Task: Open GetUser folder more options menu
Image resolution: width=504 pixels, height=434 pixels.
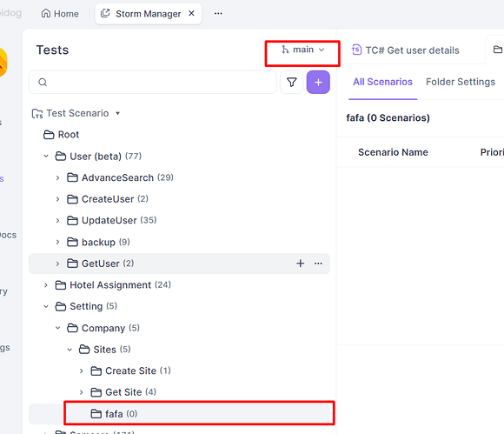Action: pos(318,264)
